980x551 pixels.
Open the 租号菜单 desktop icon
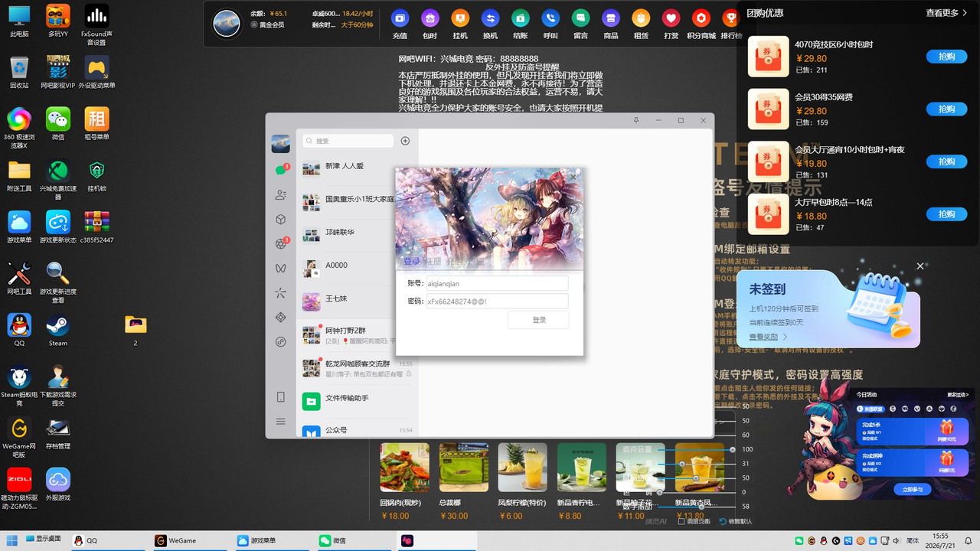pyautogui.click(x=96, y=124)
